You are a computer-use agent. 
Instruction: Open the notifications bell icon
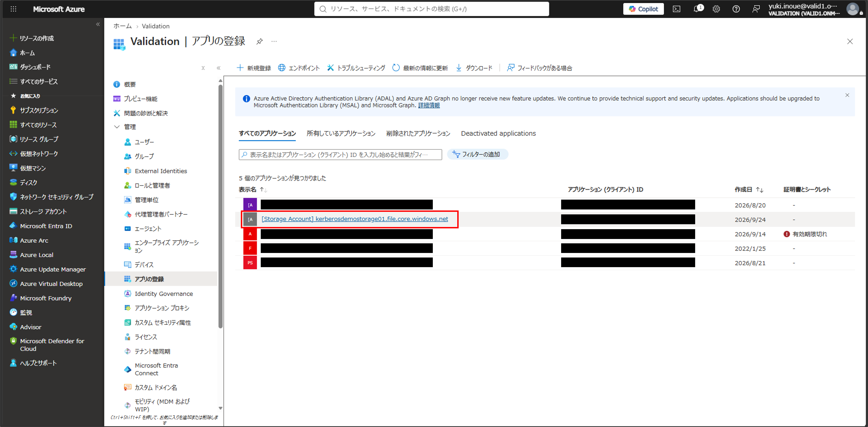pyautogui.click(x=697, y=9)
